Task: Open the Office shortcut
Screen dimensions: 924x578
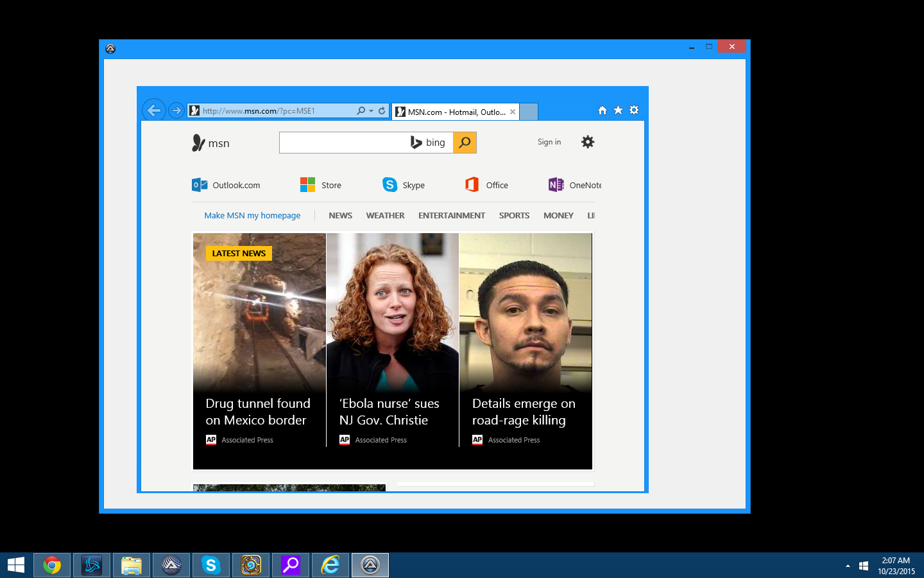Action: coord(486,185)
